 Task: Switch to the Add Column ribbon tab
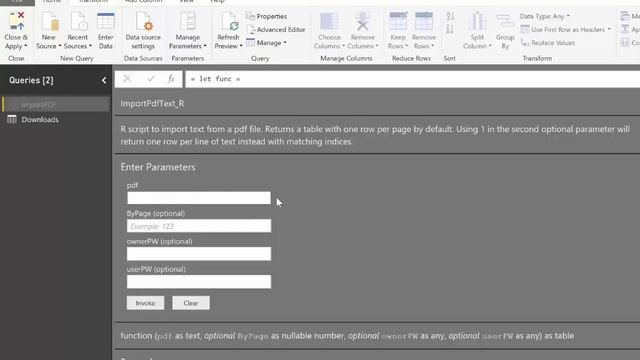point(144,2)
